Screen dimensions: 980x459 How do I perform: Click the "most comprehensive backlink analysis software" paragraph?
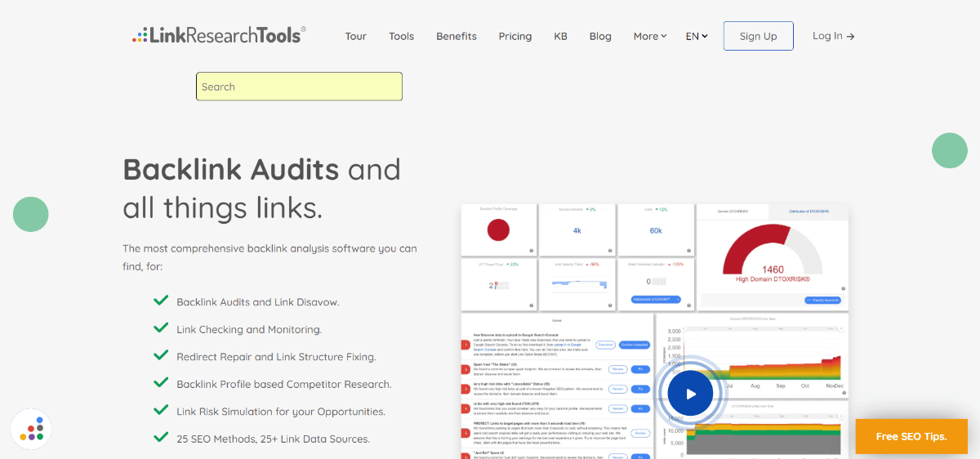269,257
